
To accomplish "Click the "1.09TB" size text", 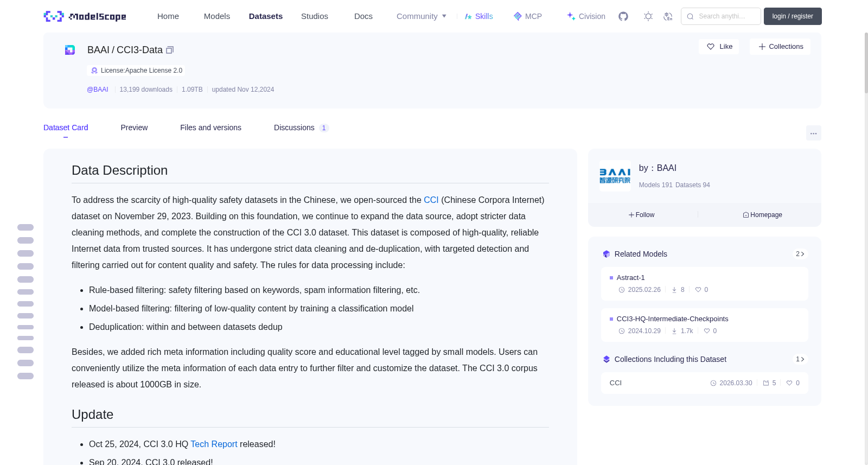I will [x=192, y=90].
